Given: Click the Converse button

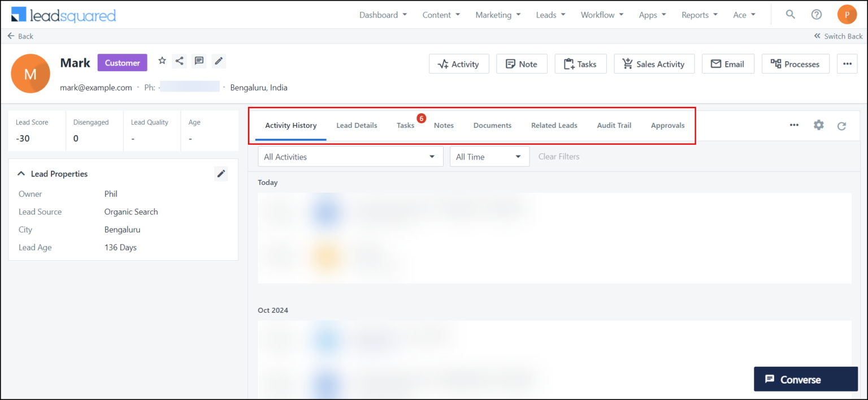Looking at the screenshot, I should (x=806, y=379).
